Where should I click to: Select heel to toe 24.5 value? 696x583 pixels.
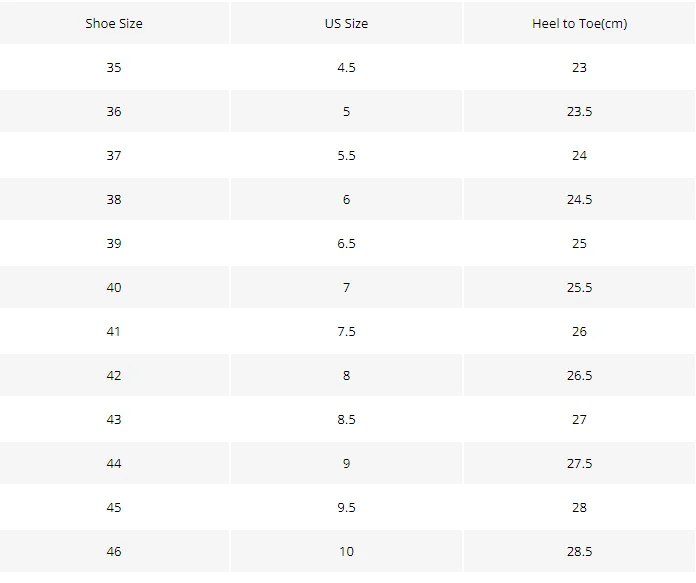[x=579, y=199]
